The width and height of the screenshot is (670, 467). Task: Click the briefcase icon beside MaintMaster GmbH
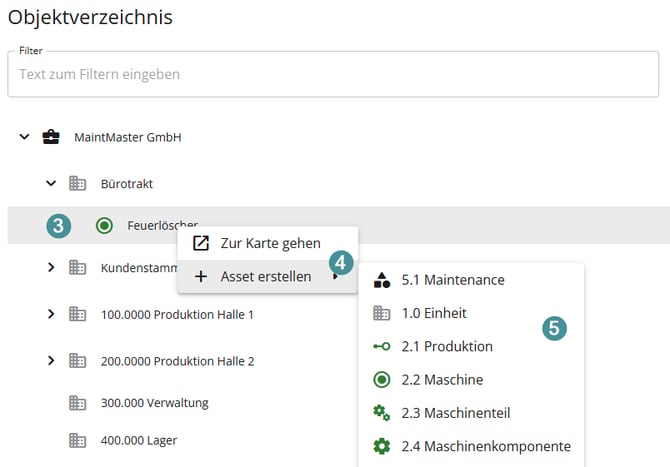point(51,137)
